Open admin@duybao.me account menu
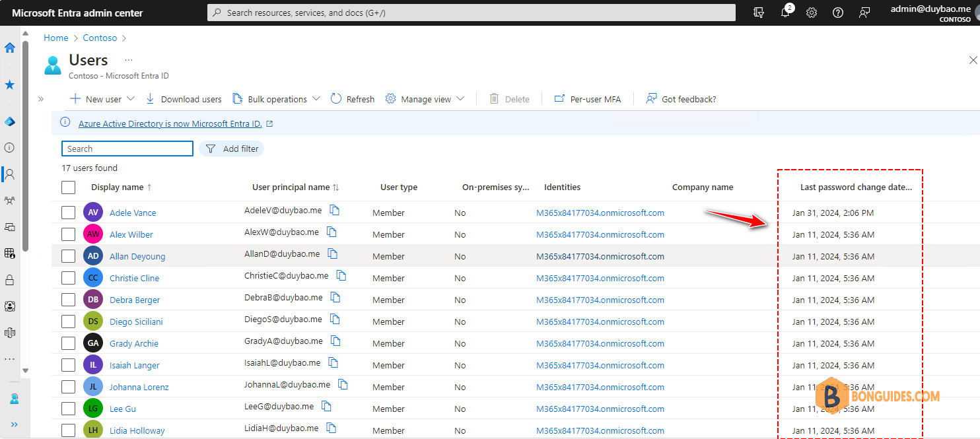The image size is (980, 439). tap(930, 13)
